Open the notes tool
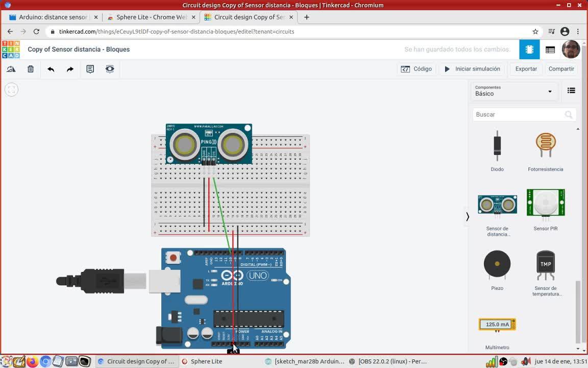This screenshot has width=588, height=368. tap(90, 69)
